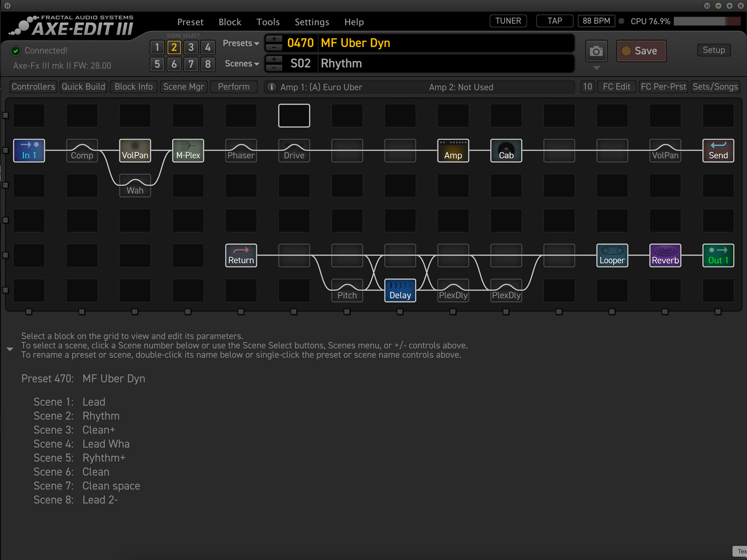This screenshot has width=747, height=560.
Task: Open the Presets dropdown
Action: (240, 43)
